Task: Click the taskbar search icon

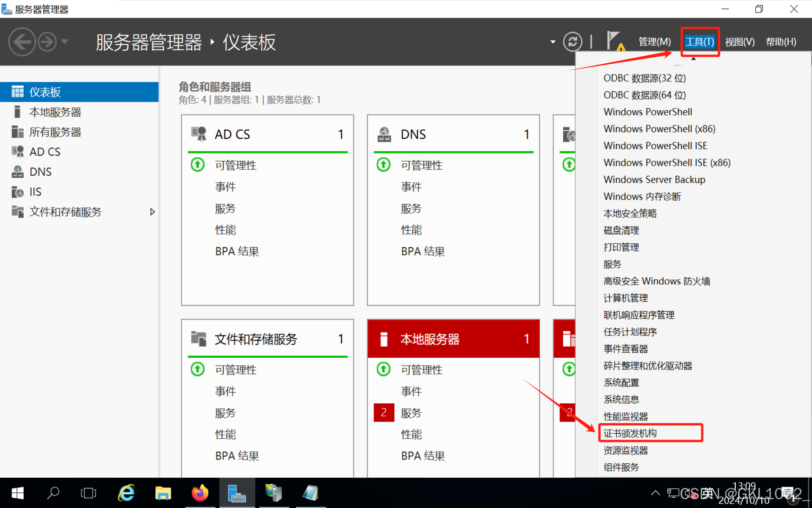Action: pyautogui.click(x=53, y=493)
